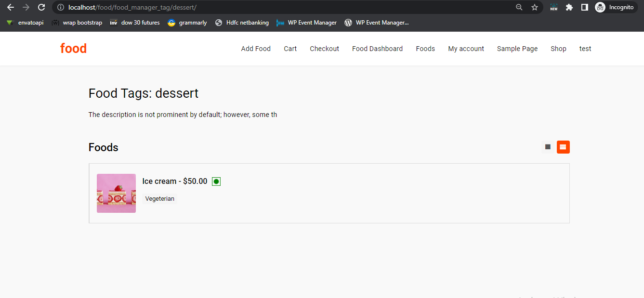Reload the page with refresh icon
Image resolution: width=644 pixels, height=298 pixels.
[41, 7]
